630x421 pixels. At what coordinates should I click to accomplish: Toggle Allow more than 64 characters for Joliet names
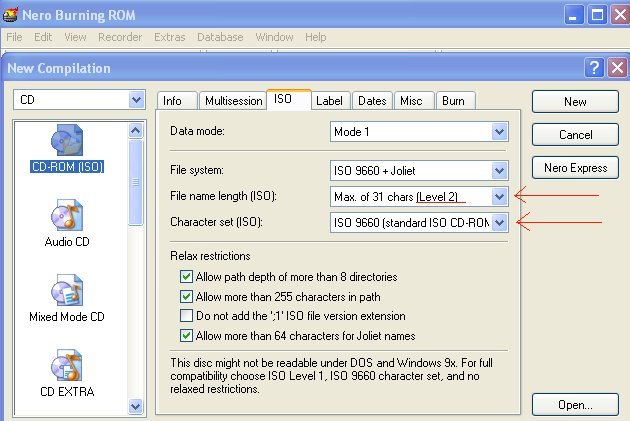click(186, 335)
